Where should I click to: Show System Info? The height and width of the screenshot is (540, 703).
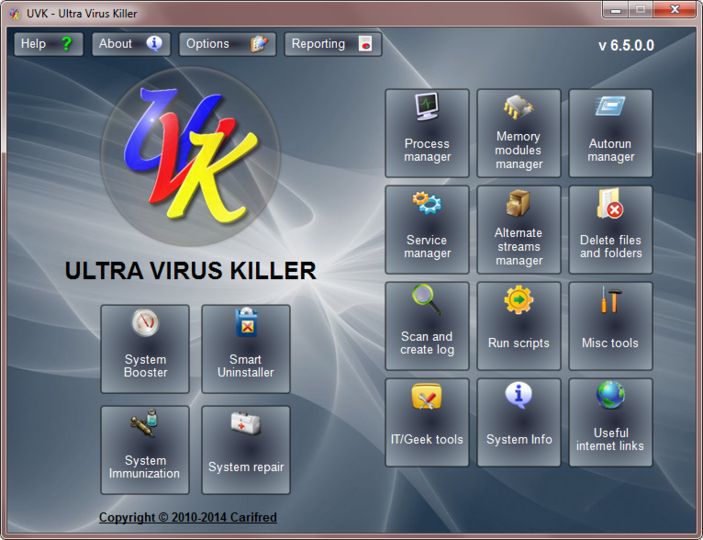(519, 422)
